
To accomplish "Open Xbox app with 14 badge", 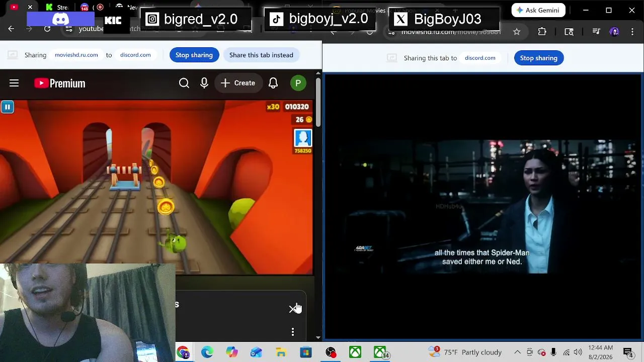I will tap(380, 352).
